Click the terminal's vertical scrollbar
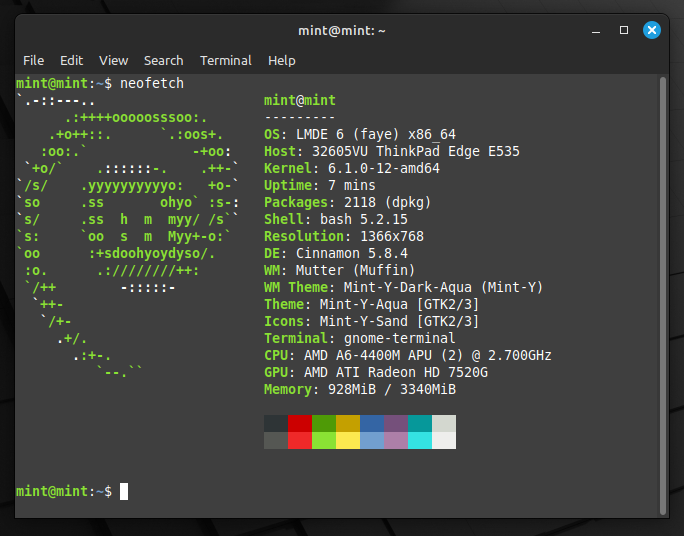The image size is (684, 536). tap(663, 296)
